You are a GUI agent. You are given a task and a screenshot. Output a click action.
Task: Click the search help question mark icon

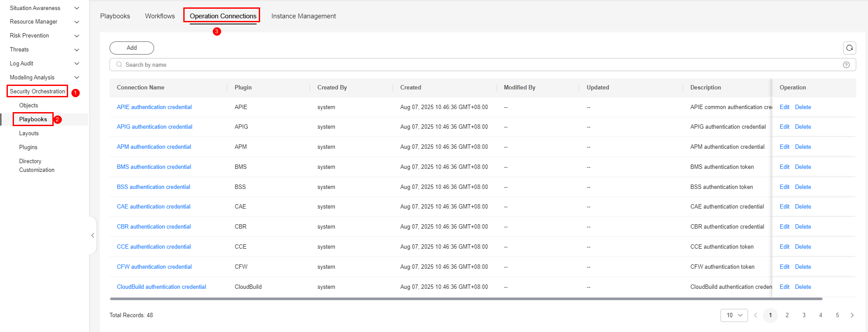(x=846, y=65)
